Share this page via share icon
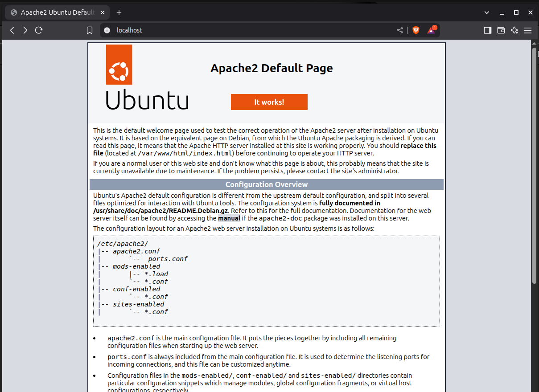Screen dimensions: 539x392 (x=399, y=30)
